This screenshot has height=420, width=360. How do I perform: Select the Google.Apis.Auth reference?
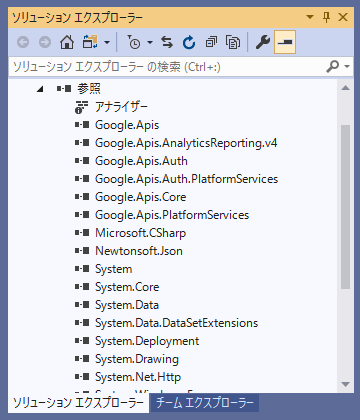coord(141,161)
